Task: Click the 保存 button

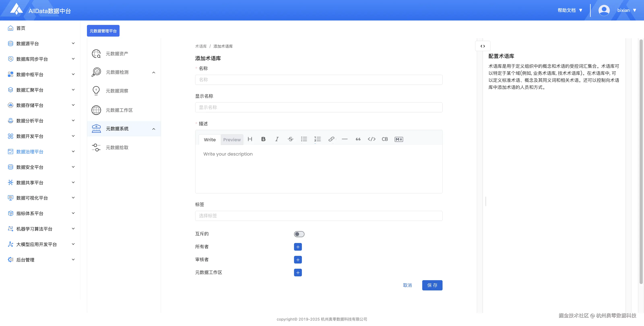Action: point(432,285)
